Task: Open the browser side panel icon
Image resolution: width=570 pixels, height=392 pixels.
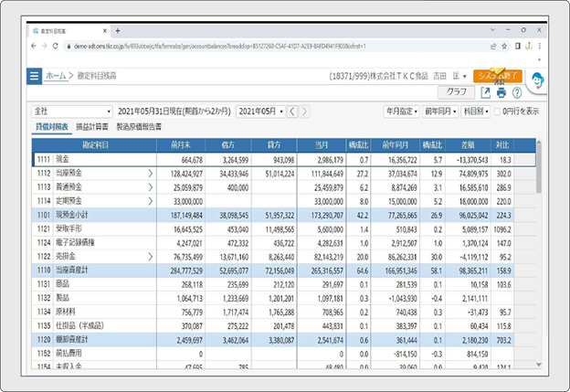Action: [x=518, y=47]
